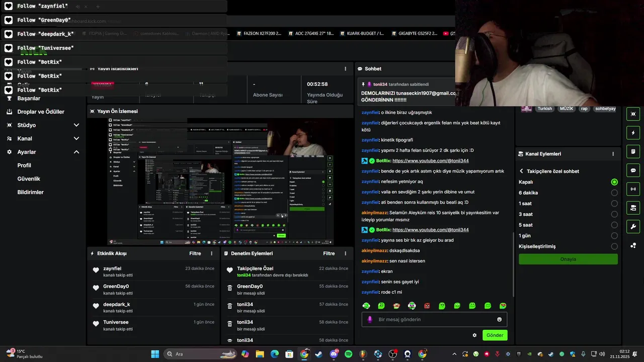Viewport: 644px width, 362px height.
Task: Open Denetim Eylemleri three-dot menu
Action: 345,253
